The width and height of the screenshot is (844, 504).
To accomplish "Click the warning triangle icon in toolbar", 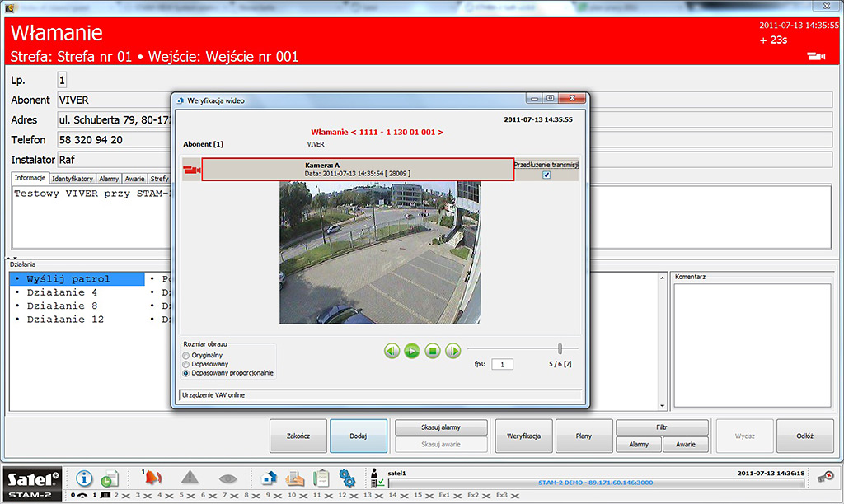I will point(190,478).
